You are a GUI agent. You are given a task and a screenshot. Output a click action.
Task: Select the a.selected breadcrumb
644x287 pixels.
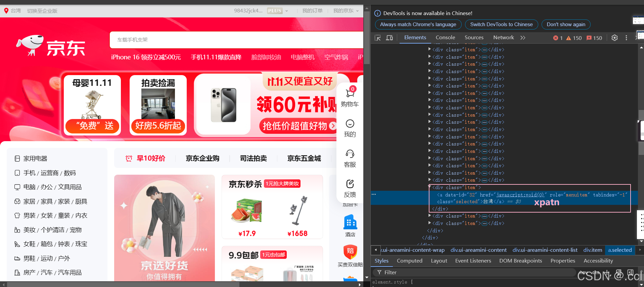tap(620, 250)
